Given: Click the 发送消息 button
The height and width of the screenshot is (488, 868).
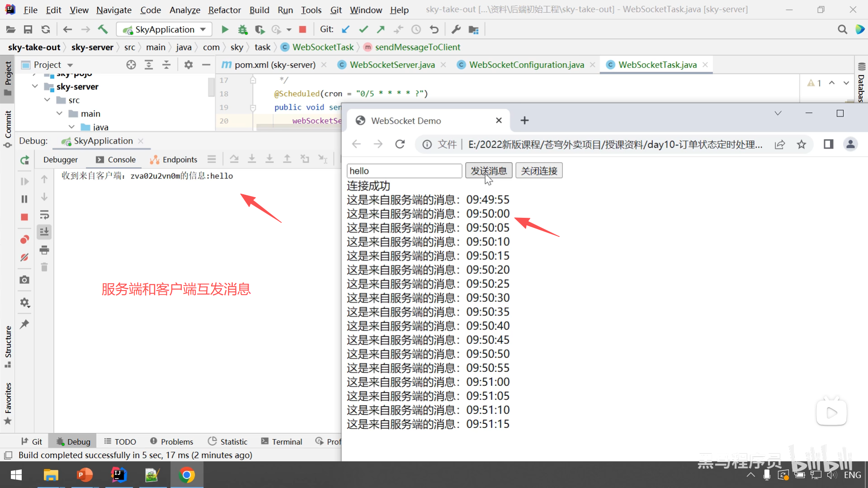Looking at the screenshot, I should (x=488, y=171).
